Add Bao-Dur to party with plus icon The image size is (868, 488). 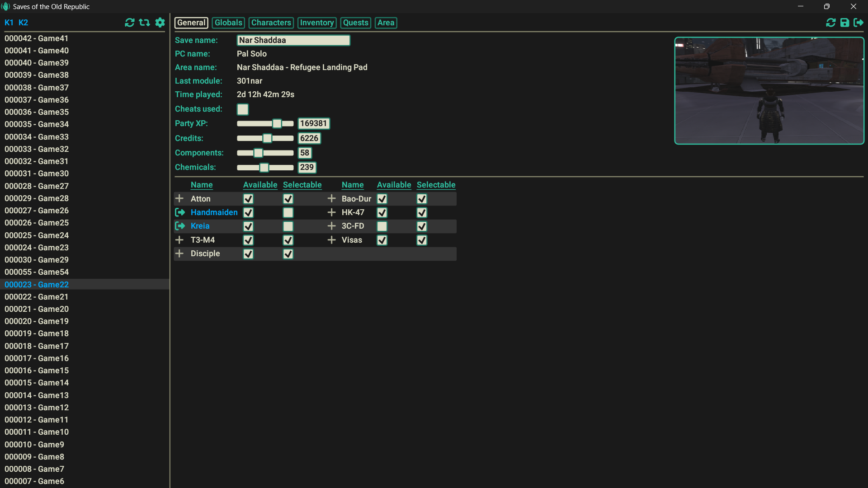coord(331,199)
